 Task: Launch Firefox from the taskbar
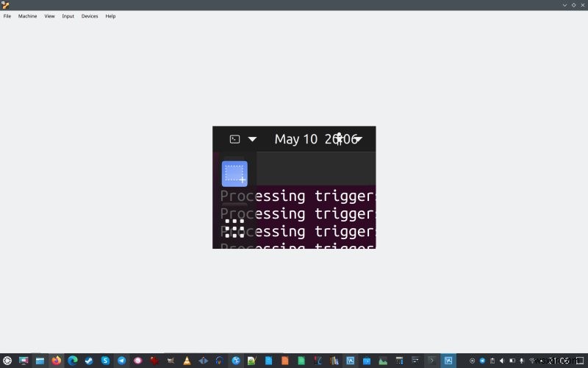click(57, 361)
